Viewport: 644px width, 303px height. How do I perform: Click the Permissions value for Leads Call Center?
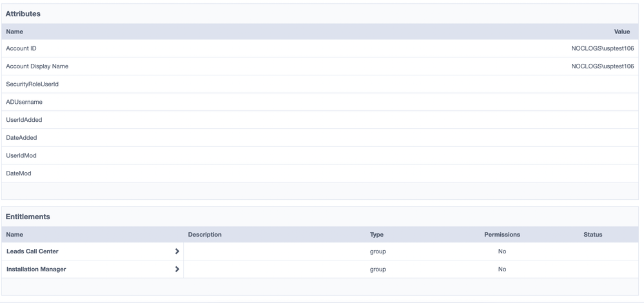click(502, 251)
